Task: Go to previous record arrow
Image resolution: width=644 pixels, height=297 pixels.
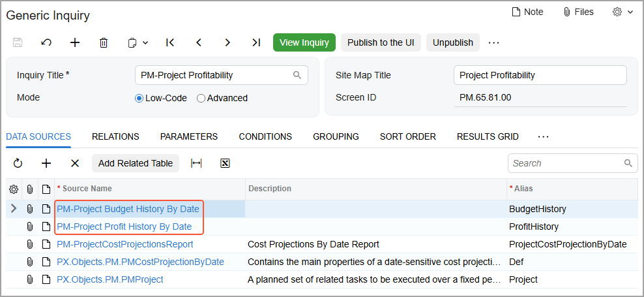Action: coord(199,42)
